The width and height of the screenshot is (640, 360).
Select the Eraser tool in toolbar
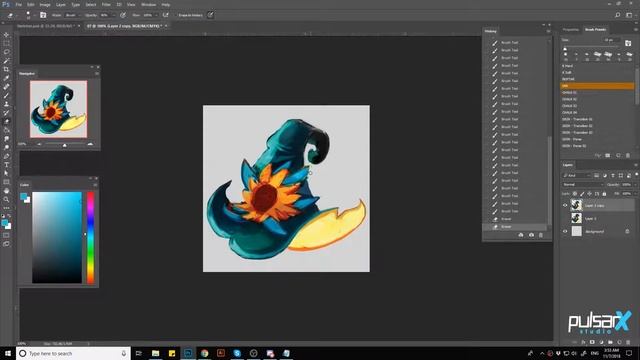click(6, 122)
